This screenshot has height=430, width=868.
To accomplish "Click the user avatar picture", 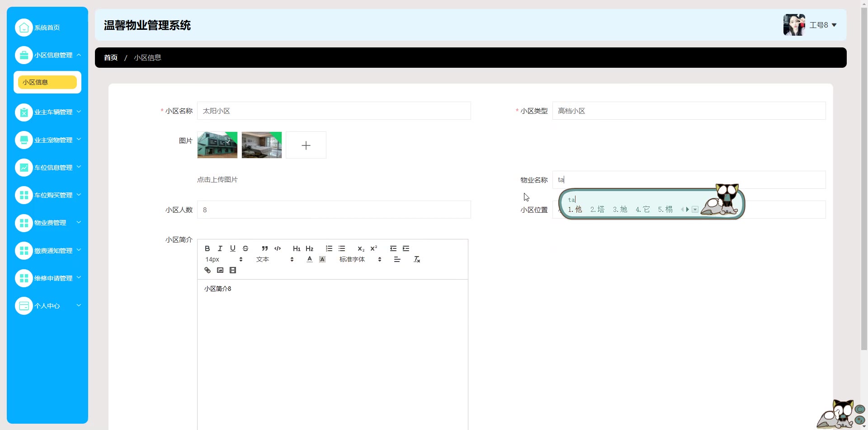I will click(794, 25).
